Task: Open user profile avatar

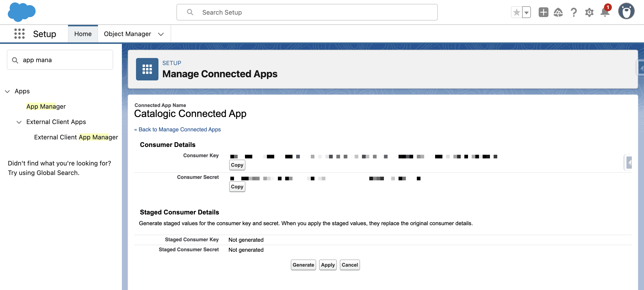Action: point(626,11)
